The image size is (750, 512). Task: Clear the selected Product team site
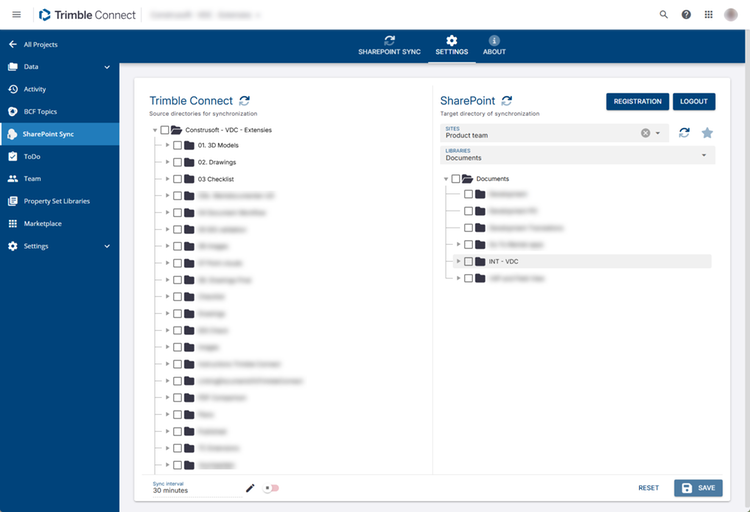pos(645,133)
